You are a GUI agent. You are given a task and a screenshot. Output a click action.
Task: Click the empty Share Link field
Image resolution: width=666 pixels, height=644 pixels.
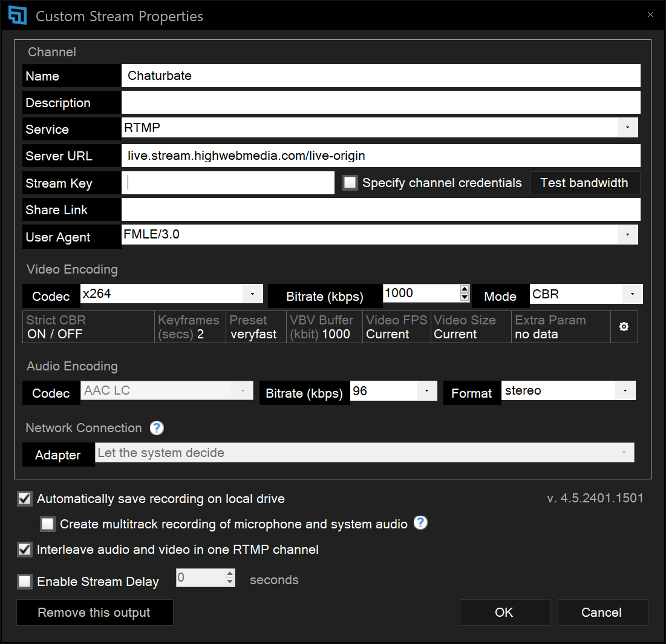[381, 209]
